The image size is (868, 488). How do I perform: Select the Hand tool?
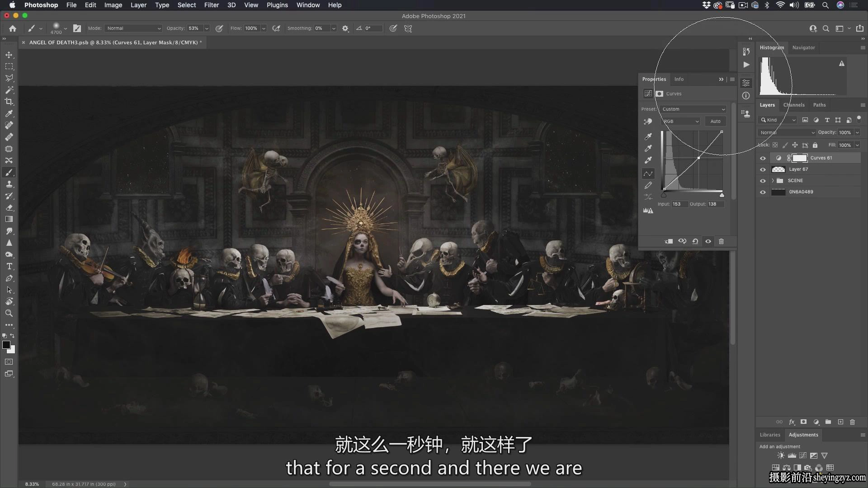[9, 301]
